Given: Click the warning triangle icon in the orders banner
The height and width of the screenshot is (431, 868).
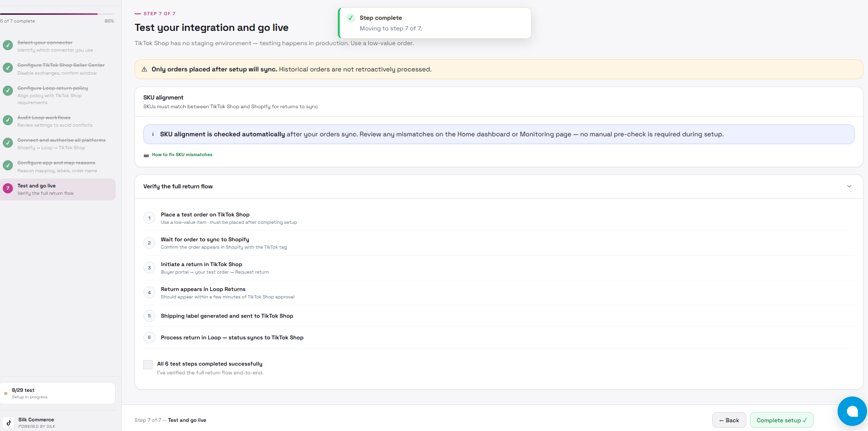Looking at the screenshot, I should tap(144, 70).
